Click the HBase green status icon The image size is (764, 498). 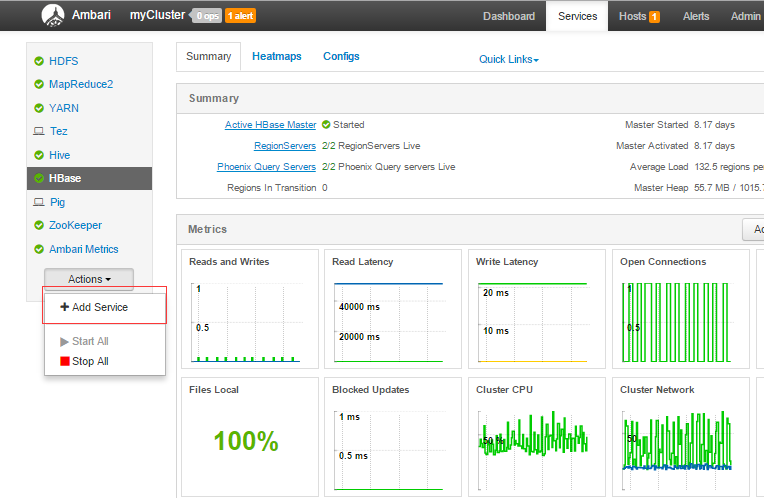[39, 178]
